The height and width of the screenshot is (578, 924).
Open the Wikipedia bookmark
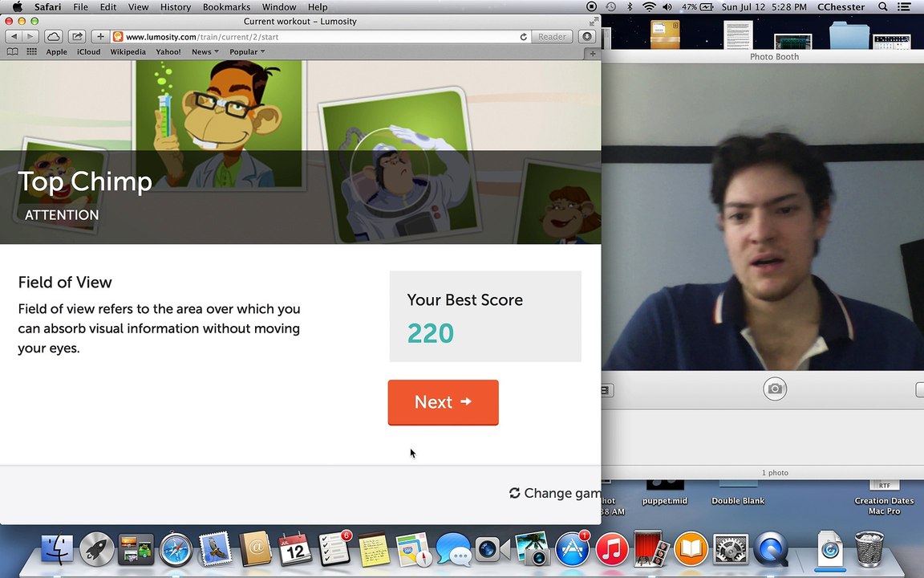point(128,52)
